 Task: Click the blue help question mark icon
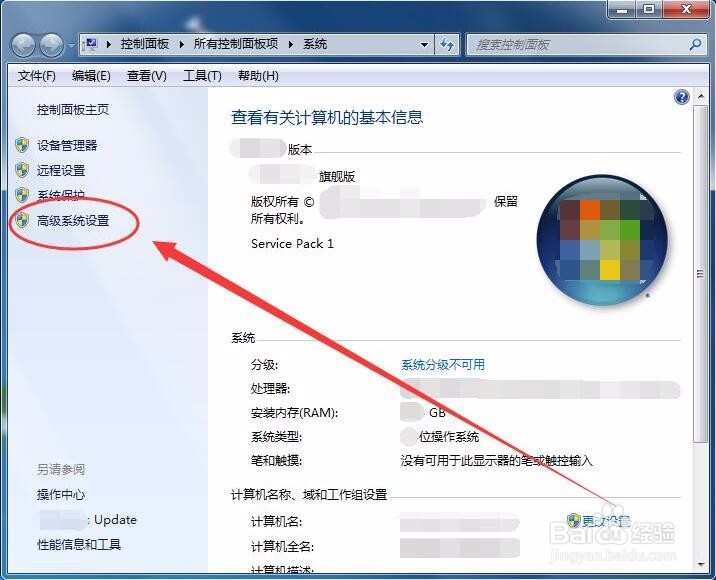click(x=682, y=97)
